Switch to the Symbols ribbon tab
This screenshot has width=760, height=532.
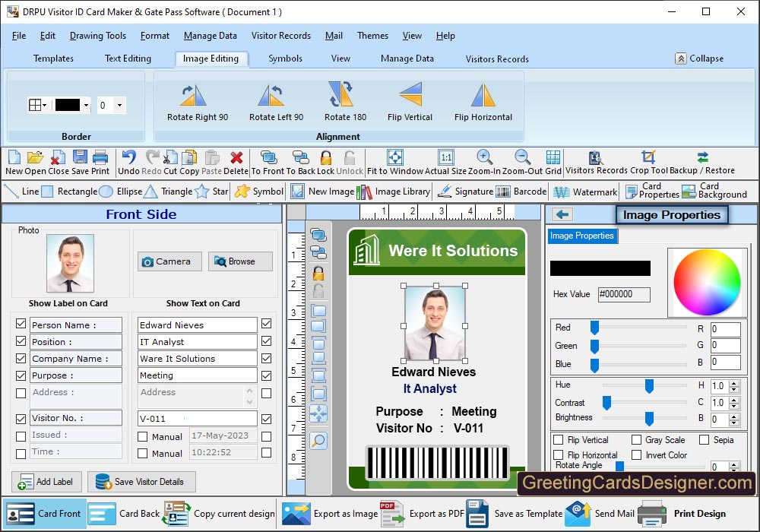[x=286, y=59]
